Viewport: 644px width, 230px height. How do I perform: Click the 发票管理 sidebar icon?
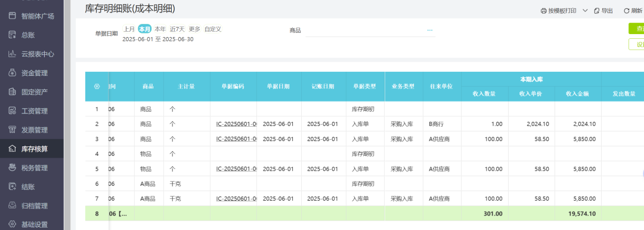[x=13, y=130]
